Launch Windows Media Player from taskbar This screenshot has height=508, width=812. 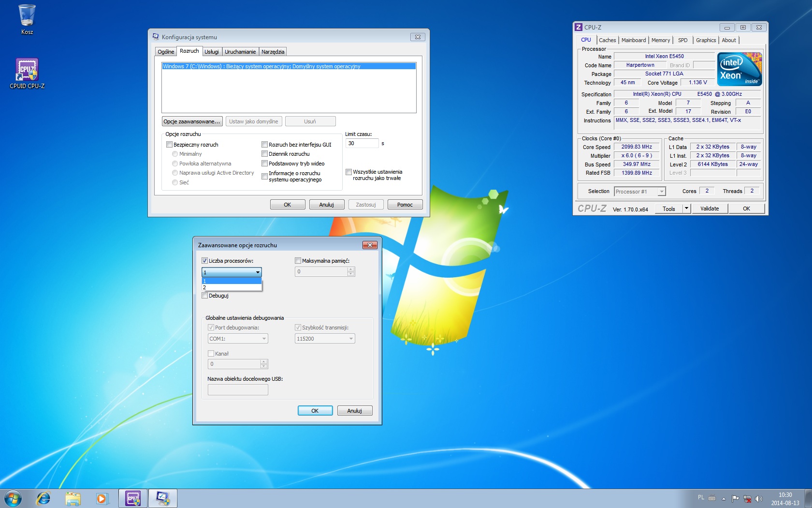(102, 498)
